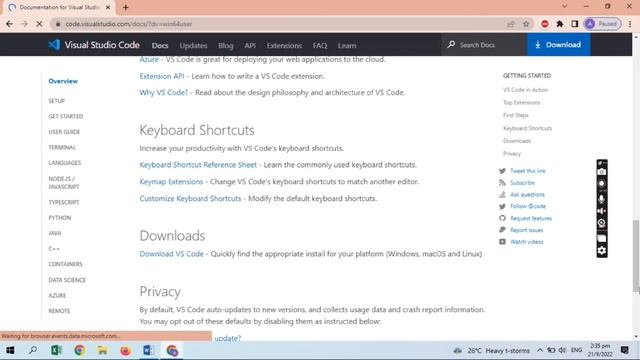Open recorder settings gear icon
This screenshot has height=360, width=640.
602,250
